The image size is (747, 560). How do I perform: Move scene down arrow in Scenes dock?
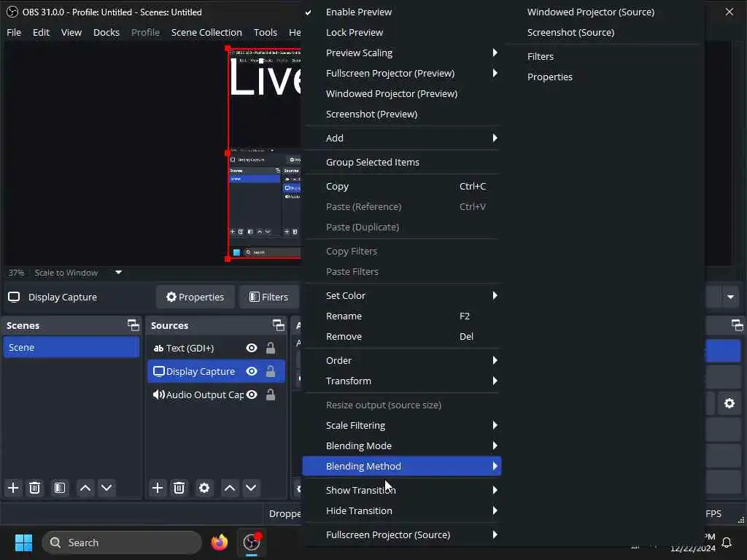click(107, 488)
